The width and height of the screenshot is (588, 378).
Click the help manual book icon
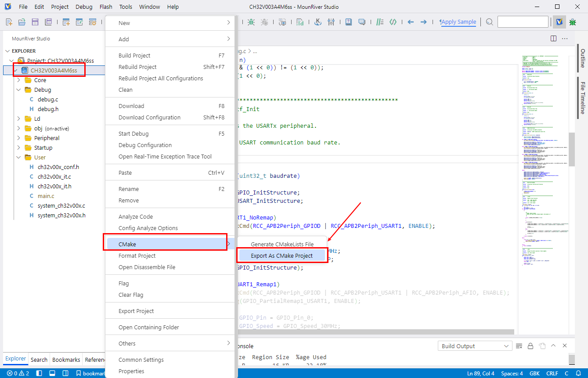click(x=349, y=22)
